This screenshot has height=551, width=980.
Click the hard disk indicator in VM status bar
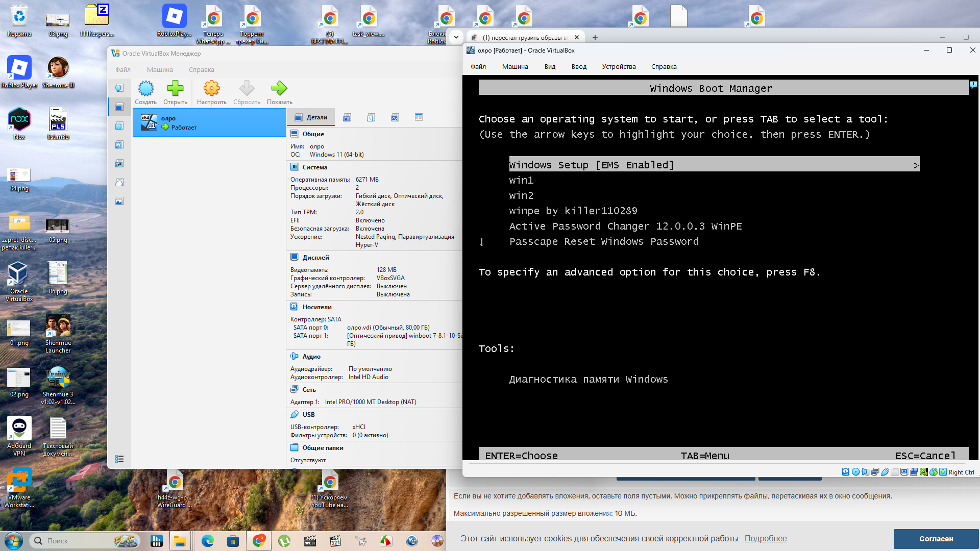(845, 472)
